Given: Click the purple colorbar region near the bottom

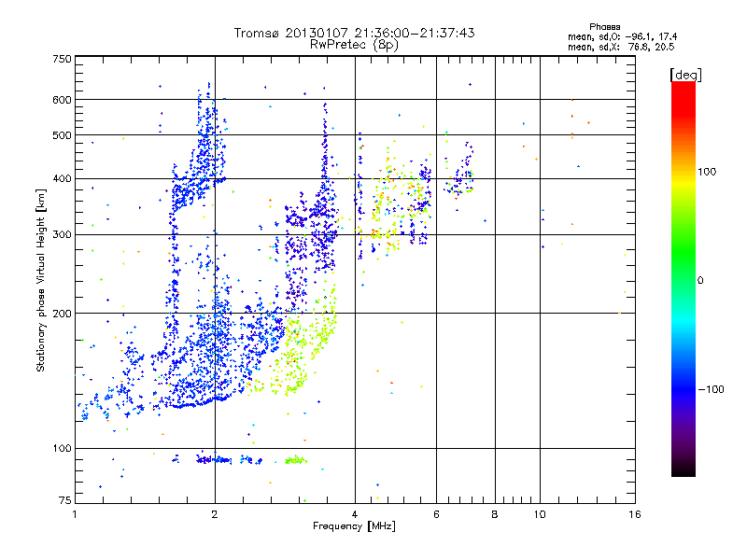Looking at the screenshot, I should click(684, 433).
